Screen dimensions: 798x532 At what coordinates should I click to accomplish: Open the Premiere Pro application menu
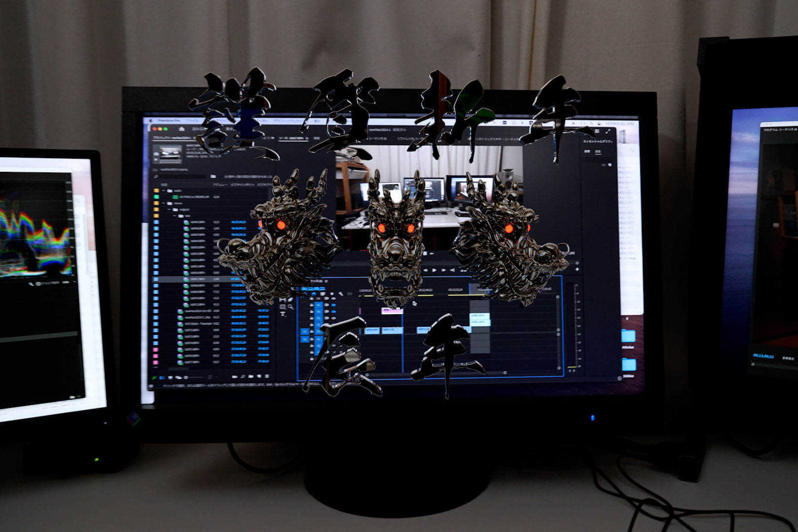(169, 120)
